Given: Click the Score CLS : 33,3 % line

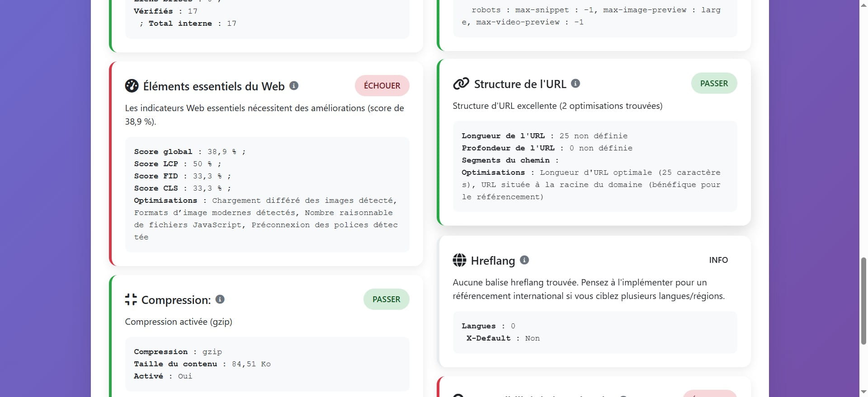Looking at the screenshot, I should click(183, 188).
